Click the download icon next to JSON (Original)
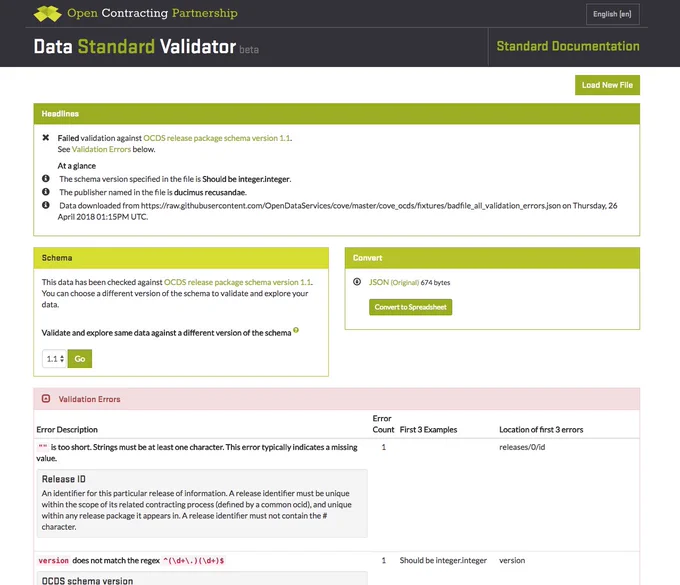 [357, 282]
